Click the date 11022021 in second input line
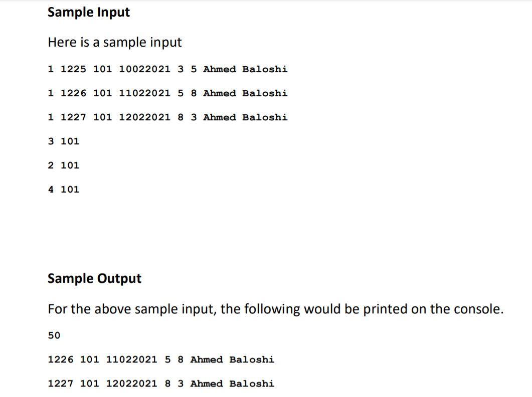The height and width of the screenshot is (397, 532). click(x=144, y=93)
